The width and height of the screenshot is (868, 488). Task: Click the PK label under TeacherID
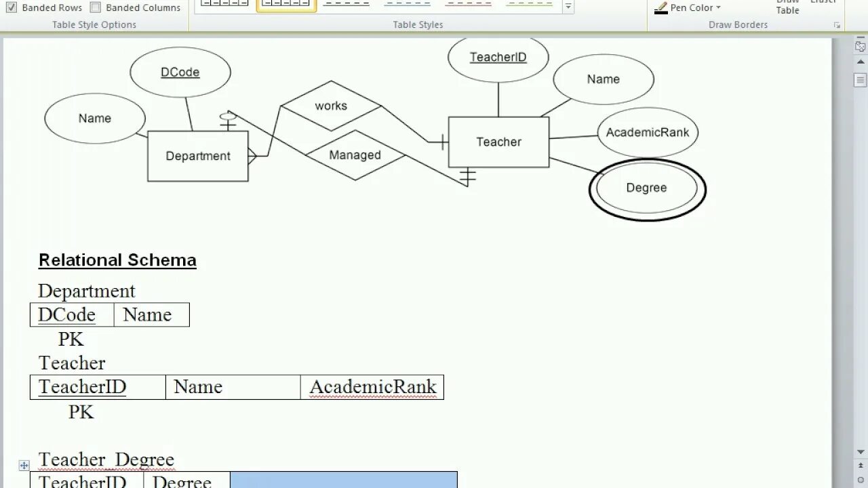pyautogui.click(x=81, y=411)
